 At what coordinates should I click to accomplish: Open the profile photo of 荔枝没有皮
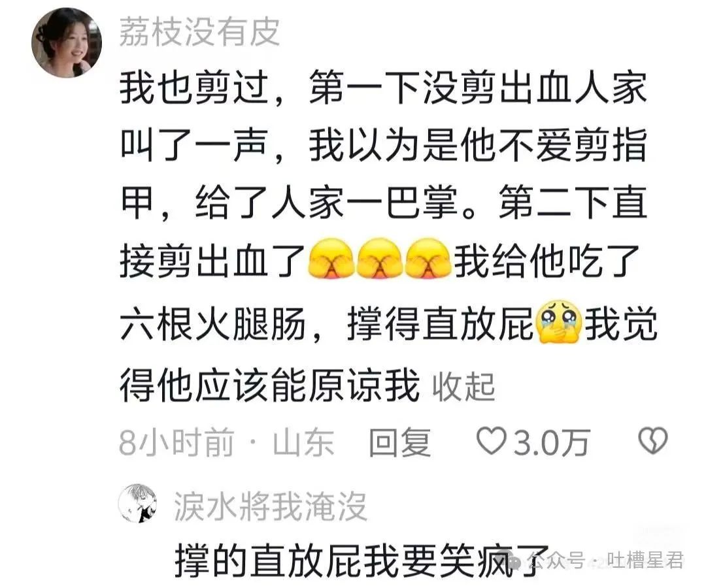(x=67, y=42)
